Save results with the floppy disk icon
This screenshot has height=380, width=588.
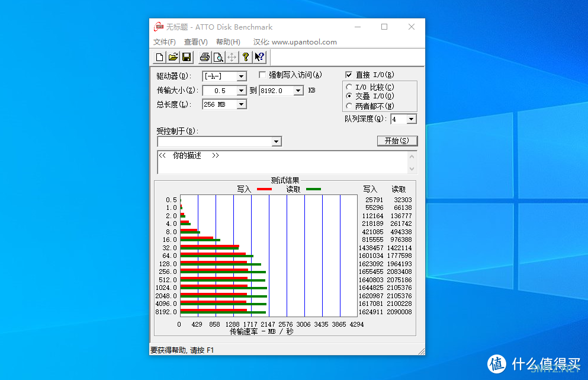(x=187, y=57)
